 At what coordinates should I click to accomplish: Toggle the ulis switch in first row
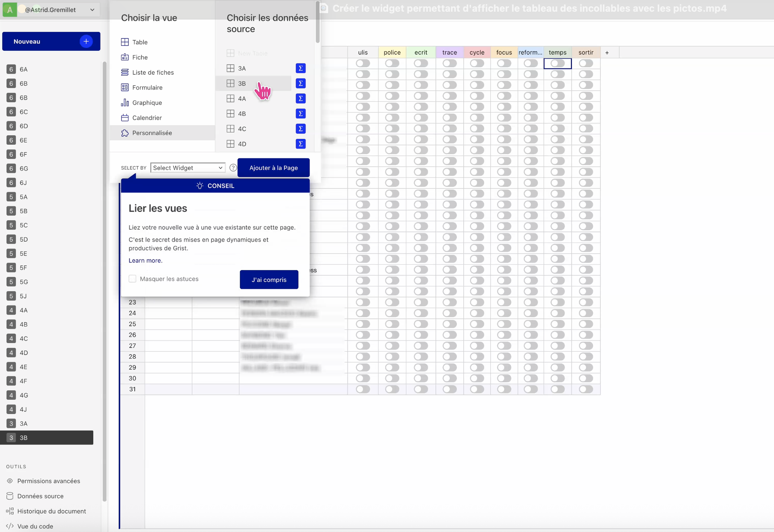tap(363, 63)
